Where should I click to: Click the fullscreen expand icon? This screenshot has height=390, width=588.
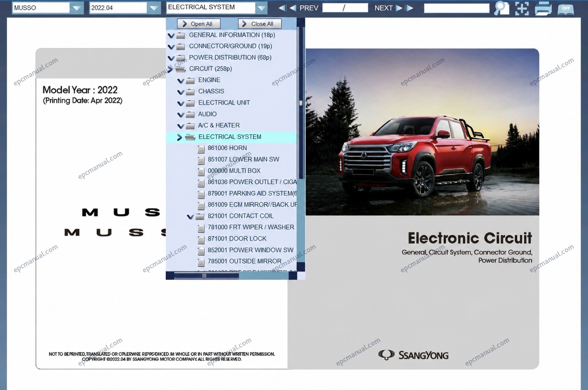[x=522, y=8]
